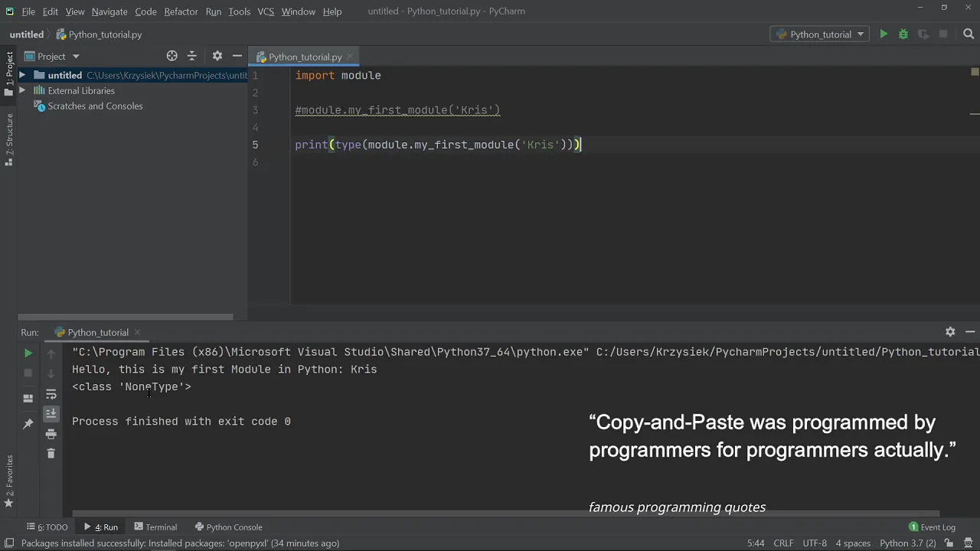Expand the untitled project folder
Image resolution: width=980 pixels, height=551 pixels.
tap(22, 75)
